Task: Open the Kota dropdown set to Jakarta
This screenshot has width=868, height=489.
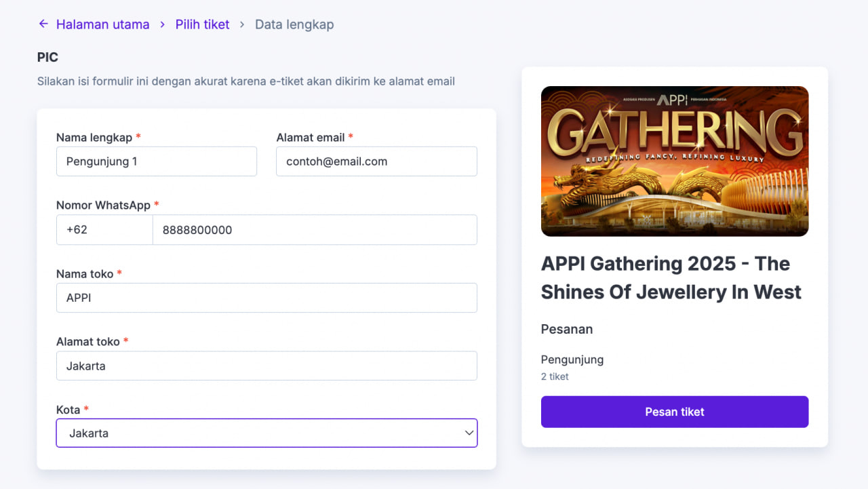Action: 267,433
